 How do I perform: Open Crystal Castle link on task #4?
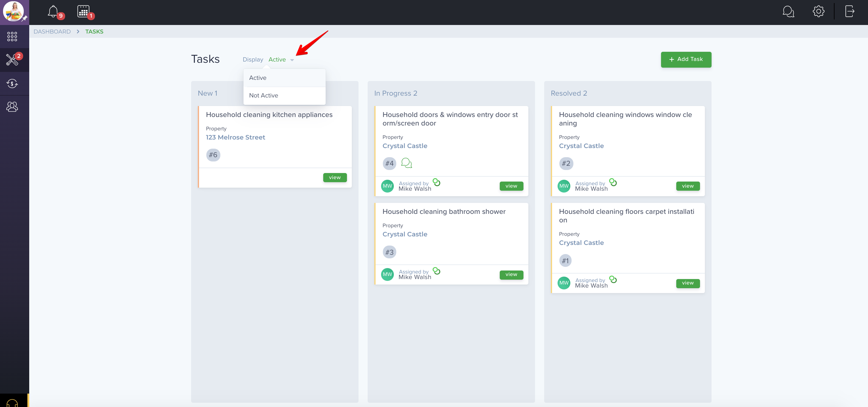(x=405, y=146)
